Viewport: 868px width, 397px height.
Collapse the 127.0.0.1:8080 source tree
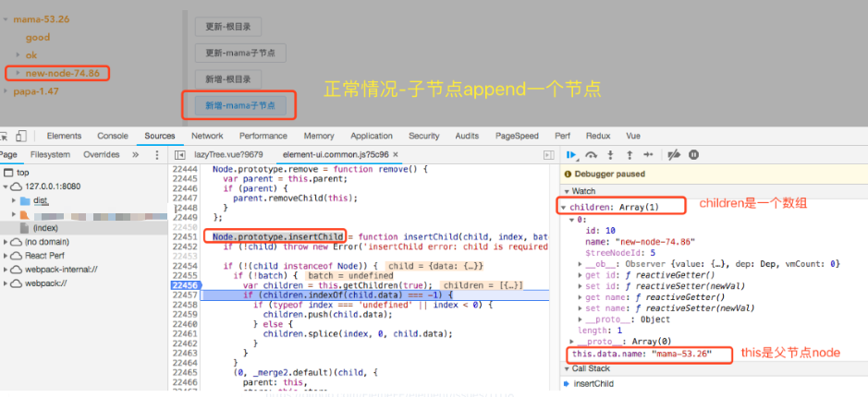(x=5, y=186)
